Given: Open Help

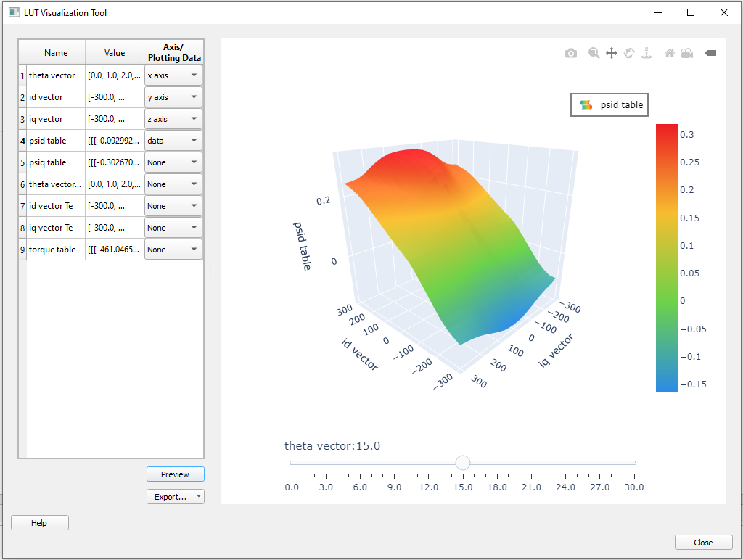Looking at the screenshot, I should (x=39, y=523).
